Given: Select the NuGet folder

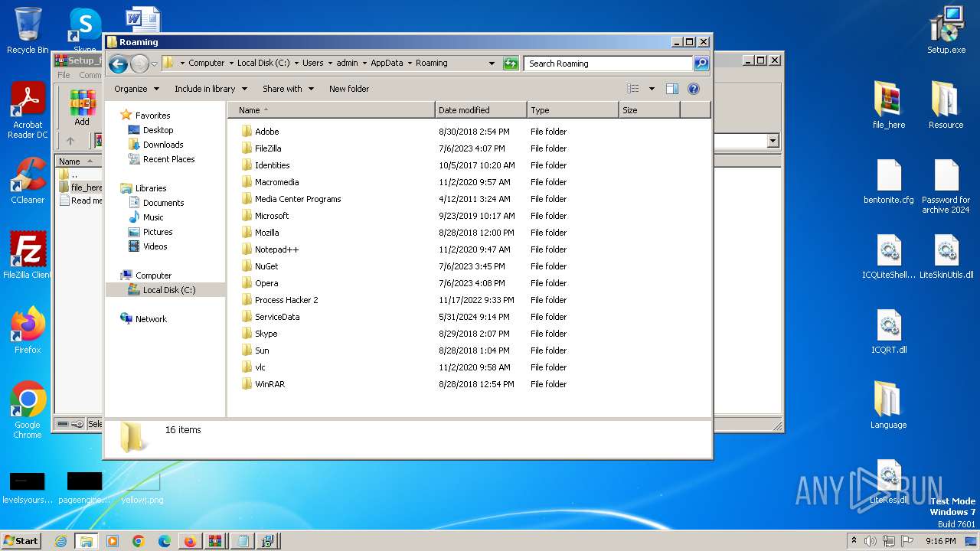Looking at the screenshot, I should point(266,266).
